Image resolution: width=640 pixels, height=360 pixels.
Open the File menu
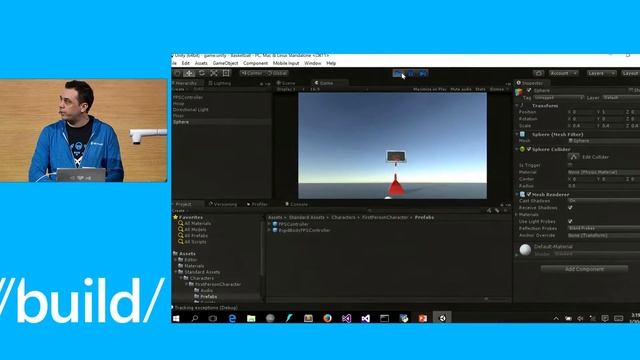174,63
